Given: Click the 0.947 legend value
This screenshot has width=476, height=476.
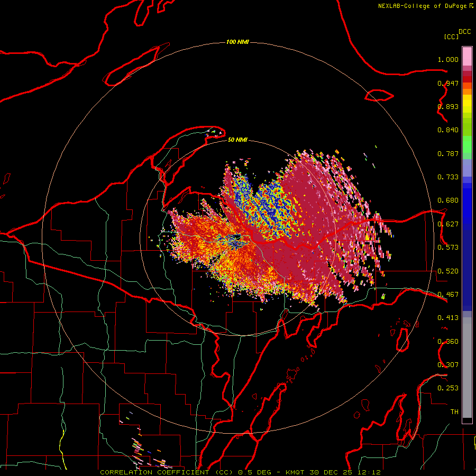Looking at the screenshot, I should (x=448, y=83).
